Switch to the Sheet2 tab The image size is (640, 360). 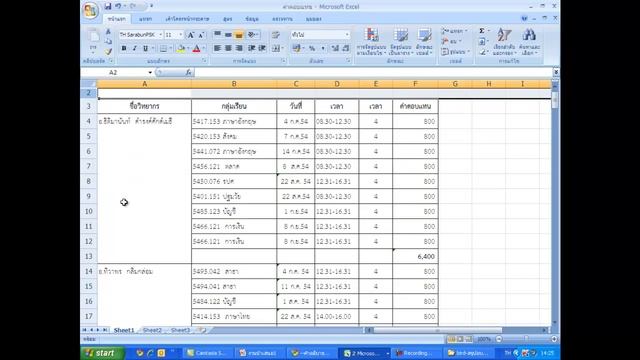coord(152,330)
